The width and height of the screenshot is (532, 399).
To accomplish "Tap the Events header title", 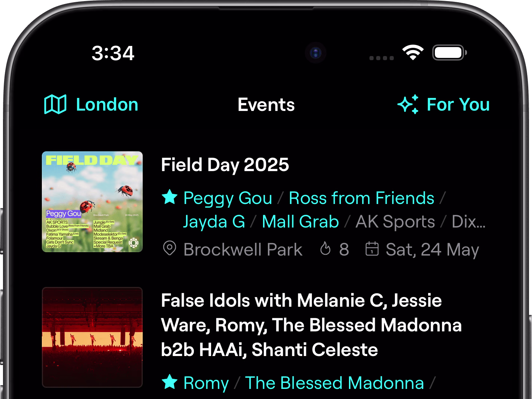I will (266, 105).
